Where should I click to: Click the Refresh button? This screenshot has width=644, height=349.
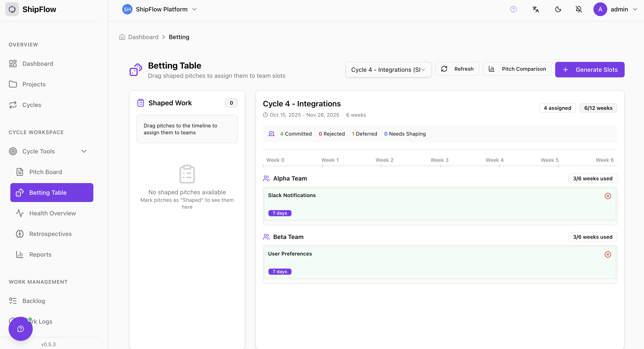457,69
